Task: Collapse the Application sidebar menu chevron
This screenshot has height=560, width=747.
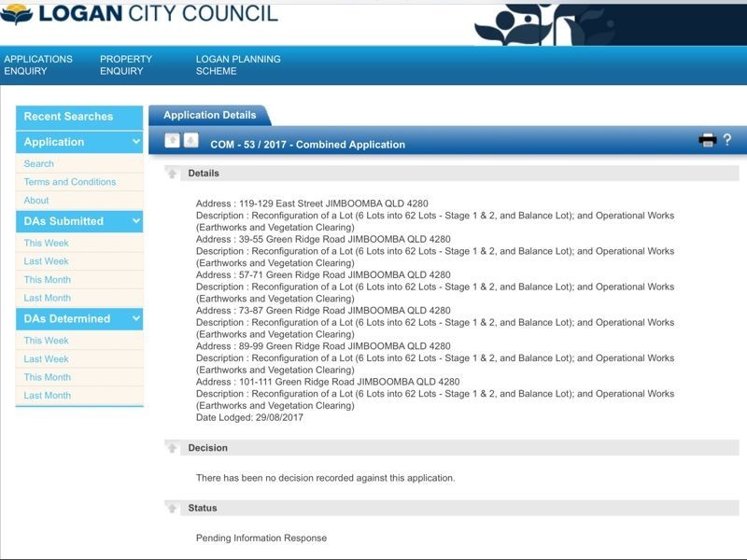Action: [136, 142]
